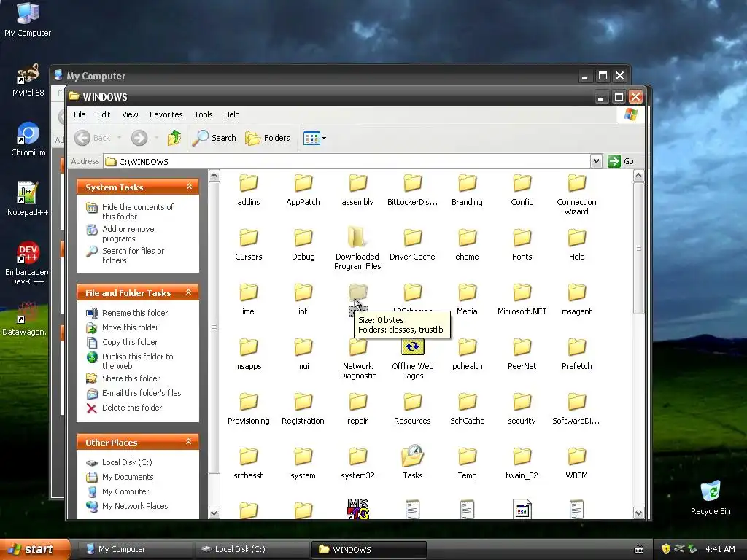Collapse the System Tasks panel
The height and width of the screenshot is (560, 747).
tap(189, 187)
